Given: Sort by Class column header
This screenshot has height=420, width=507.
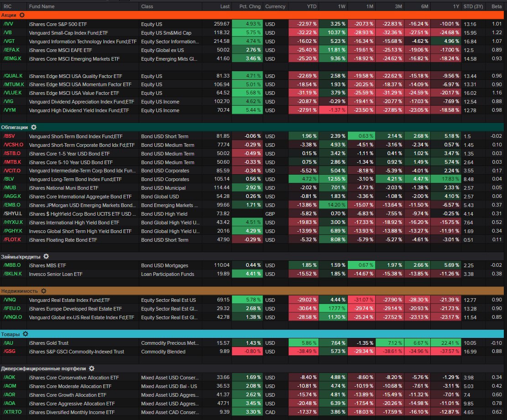Looking at the screenshot, I should [x=147, y=6].
